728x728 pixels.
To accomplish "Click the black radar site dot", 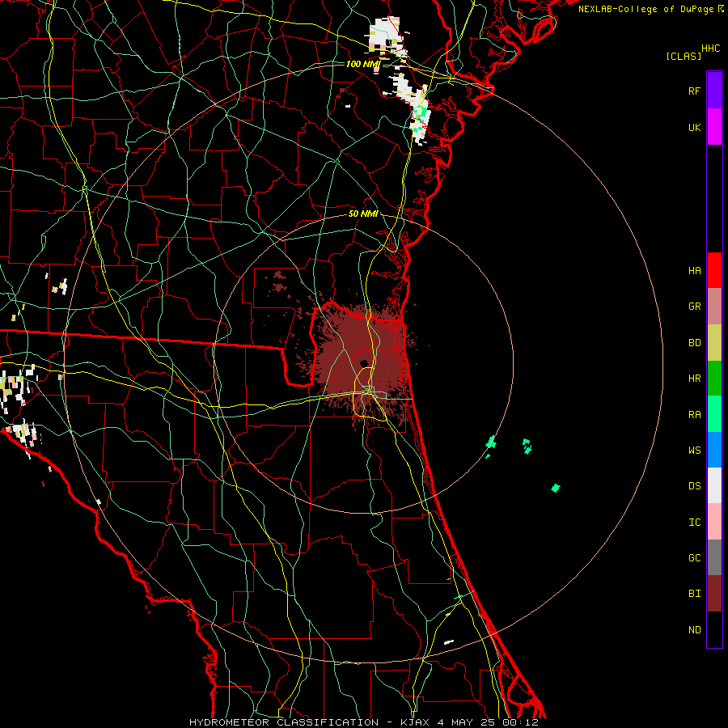I will 364,363.
